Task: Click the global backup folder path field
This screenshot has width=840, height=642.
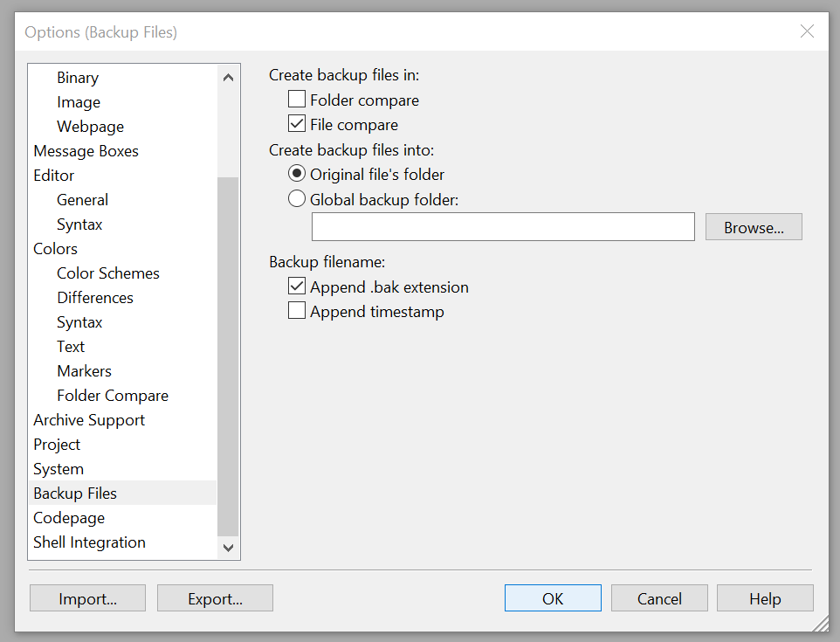Action: tap(503, 227)
